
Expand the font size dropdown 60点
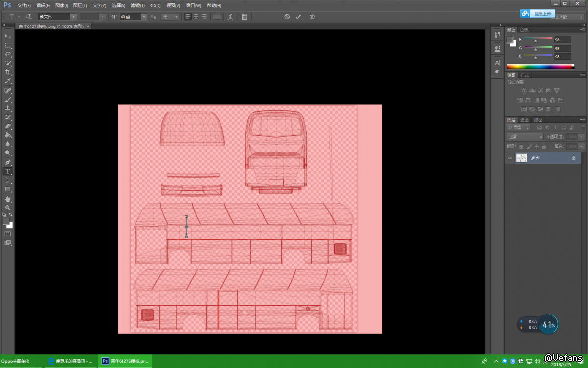tap(144, 17)
